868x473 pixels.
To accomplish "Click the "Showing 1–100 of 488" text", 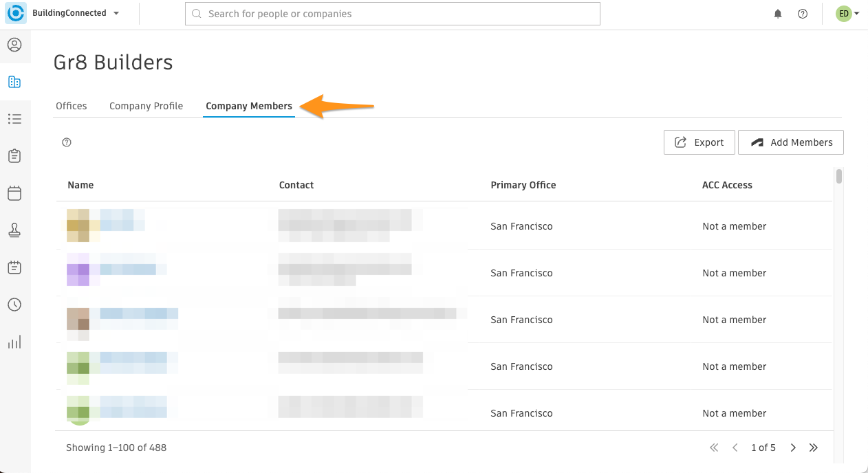I will (x=116, y=448).
